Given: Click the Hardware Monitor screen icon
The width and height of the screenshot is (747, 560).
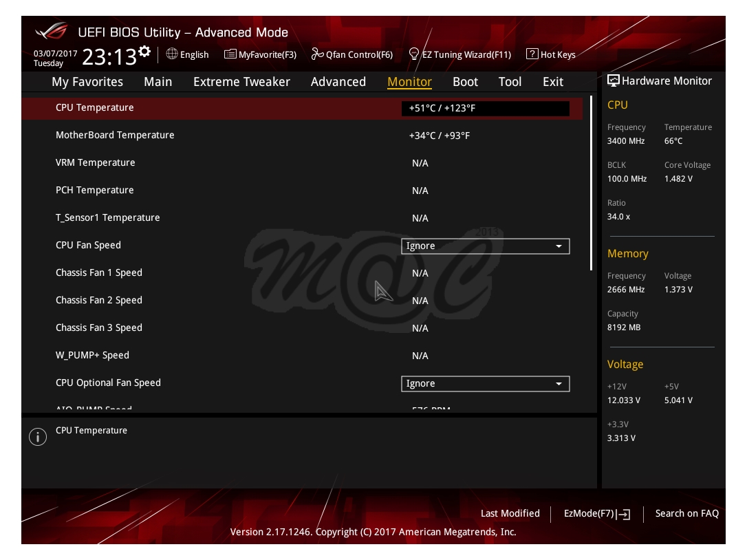Looking at the screenshot, I should point(613,80).
